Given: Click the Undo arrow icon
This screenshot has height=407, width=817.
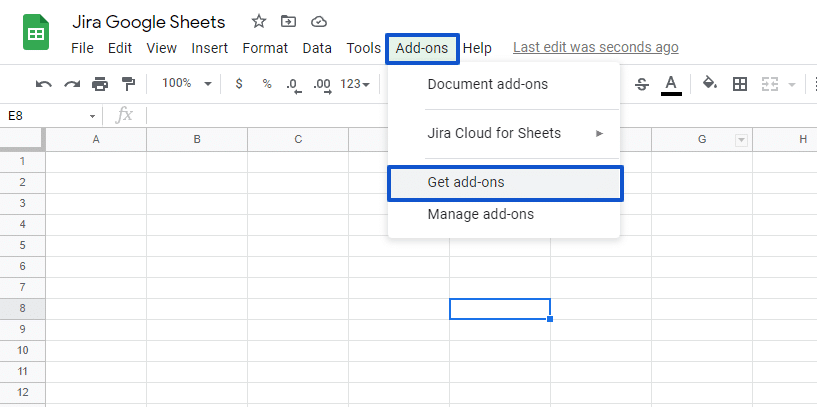Looking at the screenshot, I should click(44, 84).
